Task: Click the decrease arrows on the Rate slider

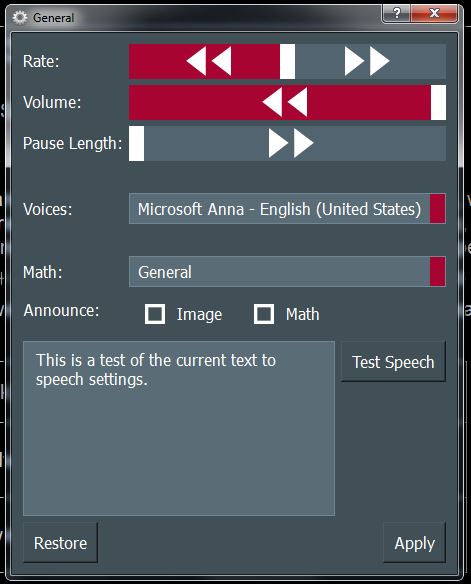Action: pos(209,61)
